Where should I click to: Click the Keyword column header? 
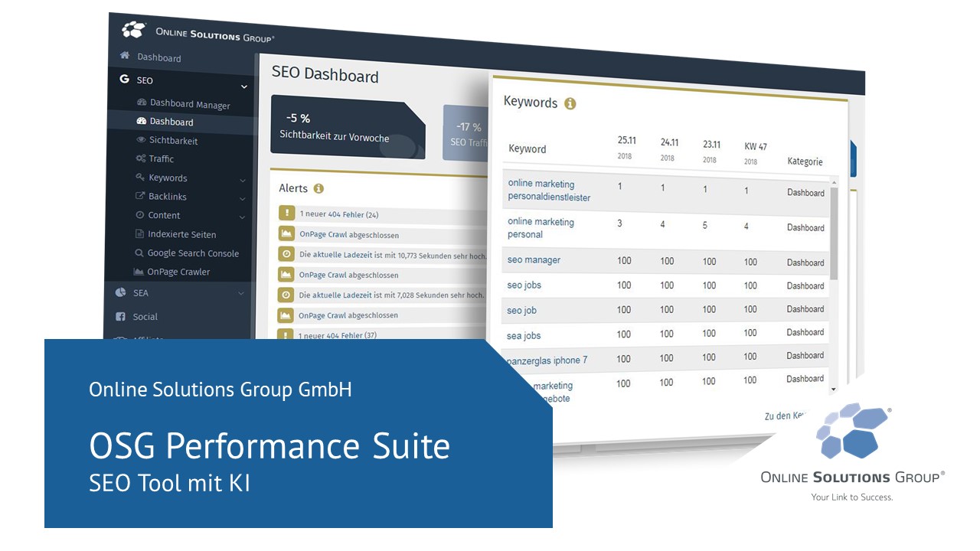pos(527,148)
